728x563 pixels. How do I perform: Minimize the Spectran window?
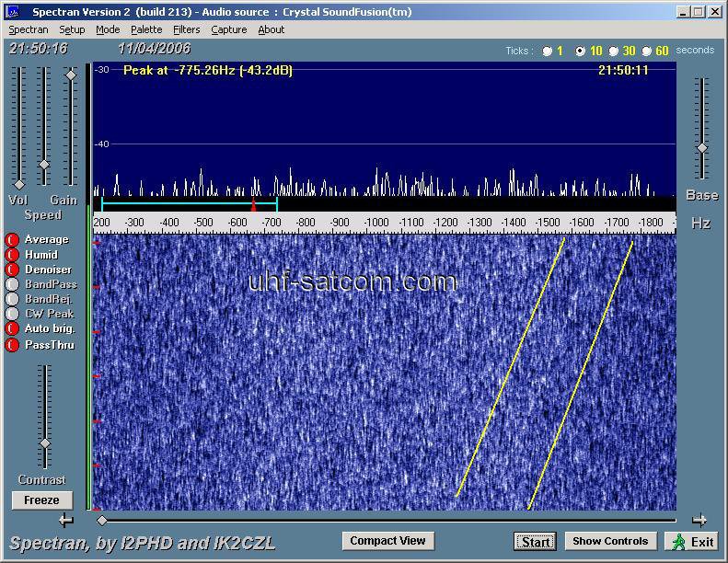(x=683, y=12)
